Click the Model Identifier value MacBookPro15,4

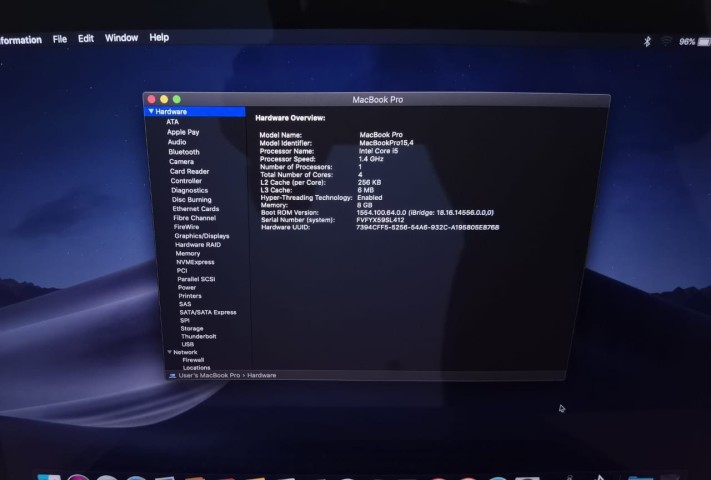pos(386,143)
